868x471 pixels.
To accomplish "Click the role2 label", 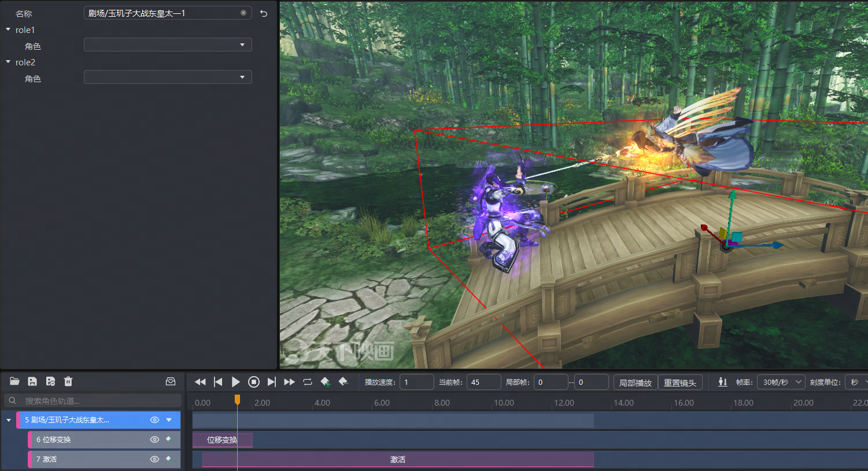I will click(x=25, y=62).
